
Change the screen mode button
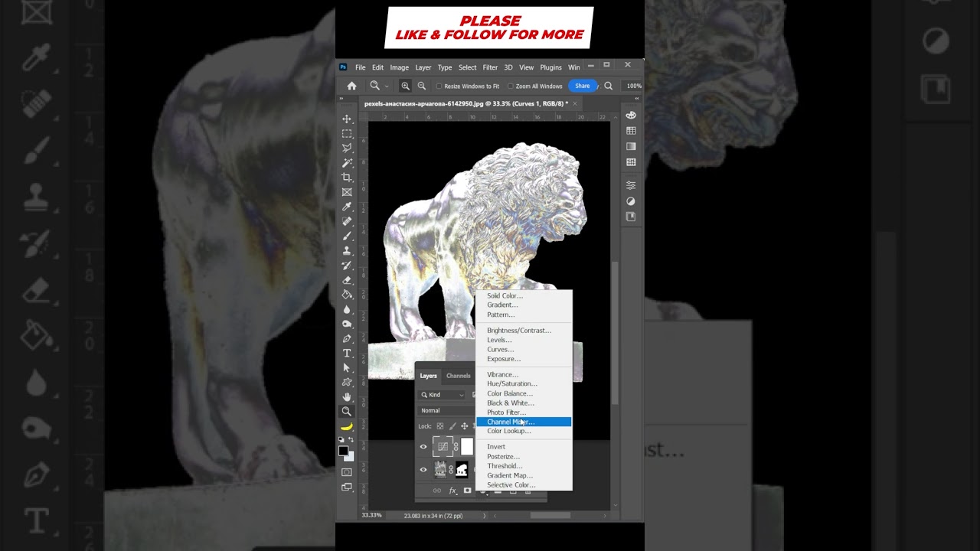(x=347, y=487)
